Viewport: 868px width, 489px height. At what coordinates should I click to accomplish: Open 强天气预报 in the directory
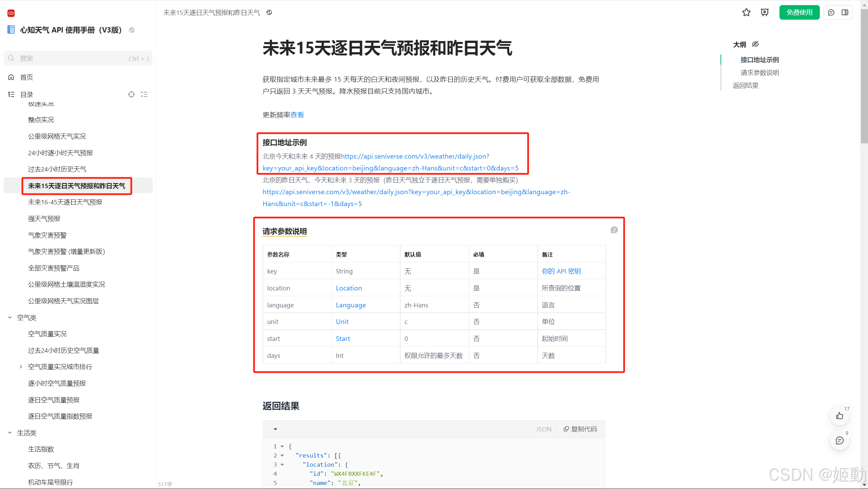coord(44,219)
